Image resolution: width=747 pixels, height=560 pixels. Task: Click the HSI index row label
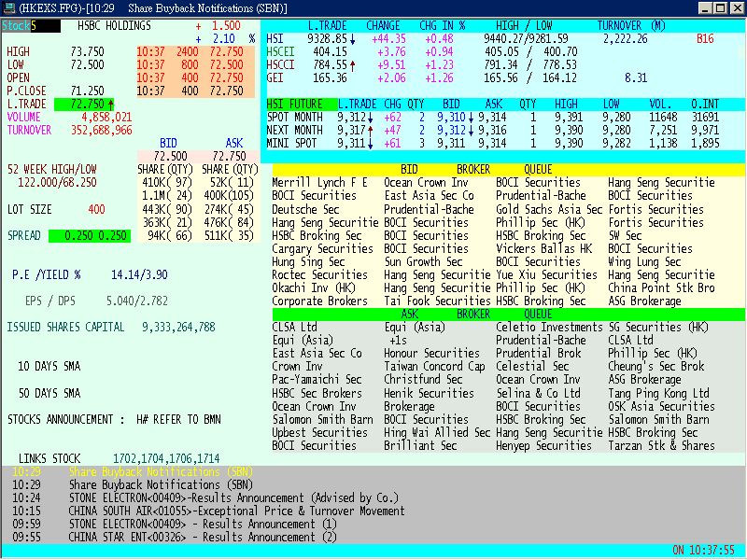(x=275, y=39)
